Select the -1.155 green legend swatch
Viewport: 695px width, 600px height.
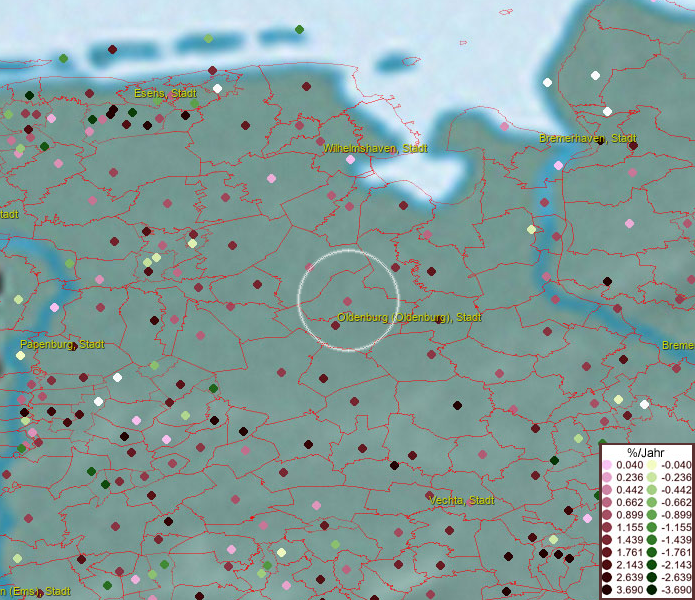point(651,525)
